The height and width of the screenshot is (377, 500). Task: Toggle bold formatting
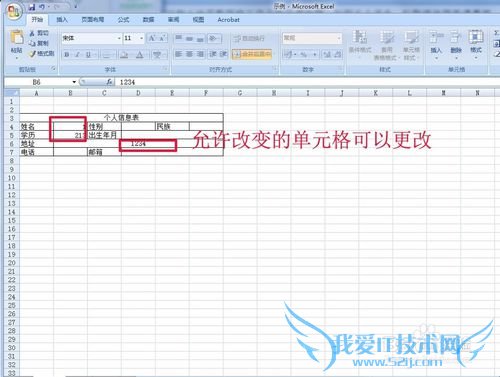coord(67,54)
